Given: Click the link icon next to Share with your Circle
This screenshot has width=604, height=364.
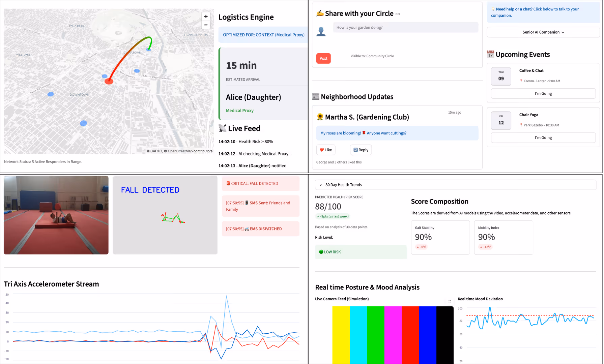Looking at the screenshot, I should (398, 14).
